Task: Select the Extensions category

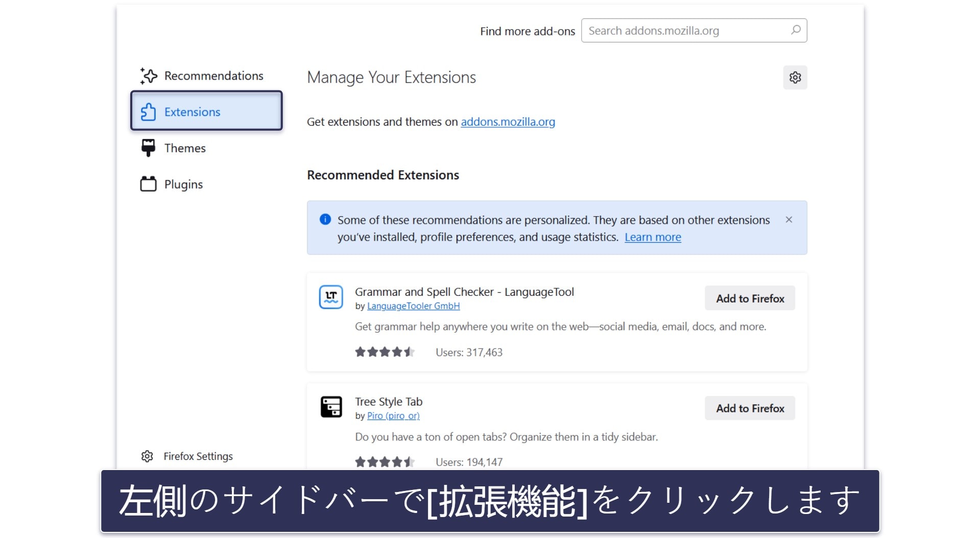Action: [x=206, y=111]
